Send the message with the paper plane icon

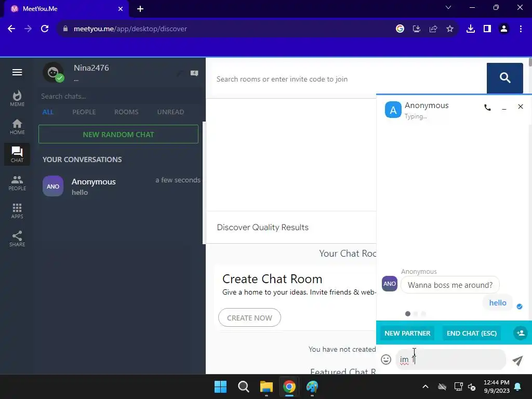tap(517, 361)
